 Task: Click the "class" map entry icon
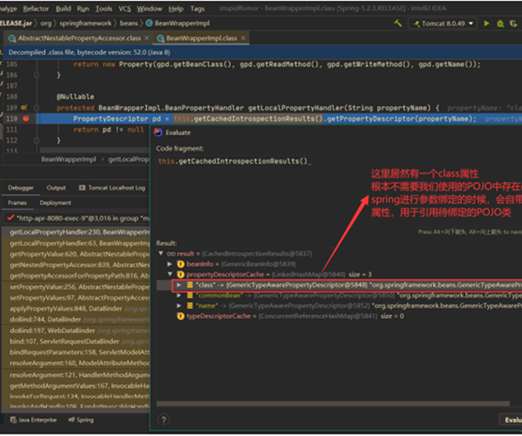tap(190, 285)
